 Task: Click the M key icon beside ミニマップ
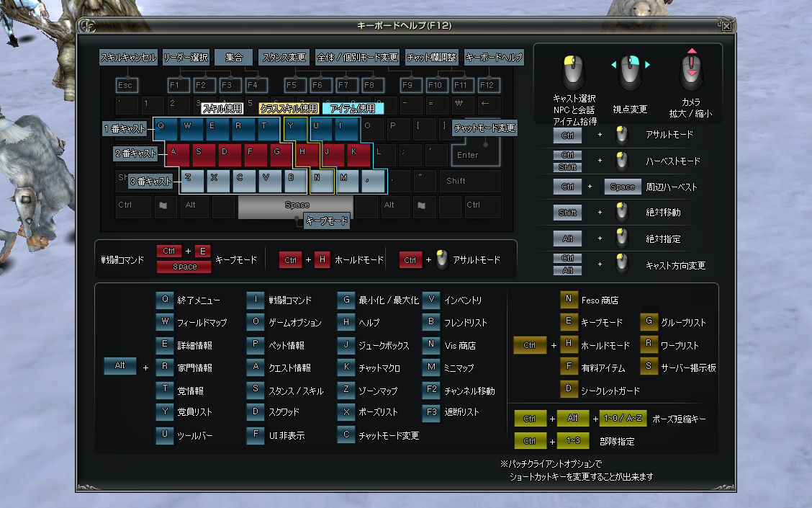[x=431, y=367]
